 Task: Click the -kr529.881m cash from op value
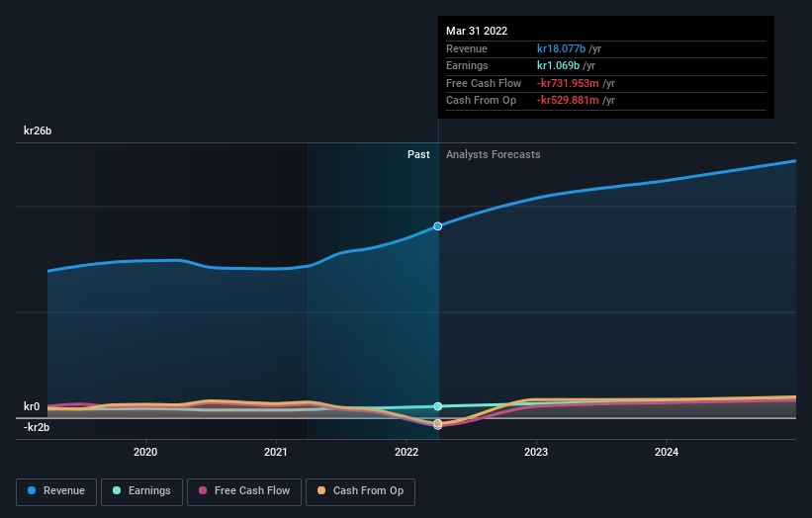[x=568, y=101]
